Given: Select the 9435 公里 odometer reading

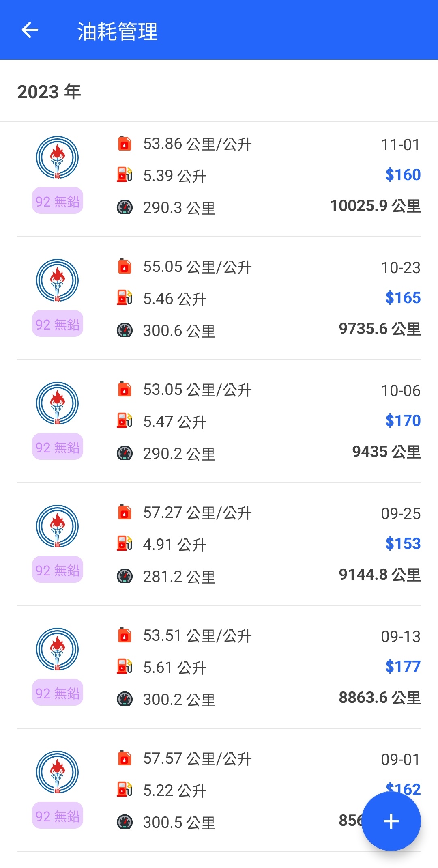Looking at the screenshot, I should [x=386, y=451].
